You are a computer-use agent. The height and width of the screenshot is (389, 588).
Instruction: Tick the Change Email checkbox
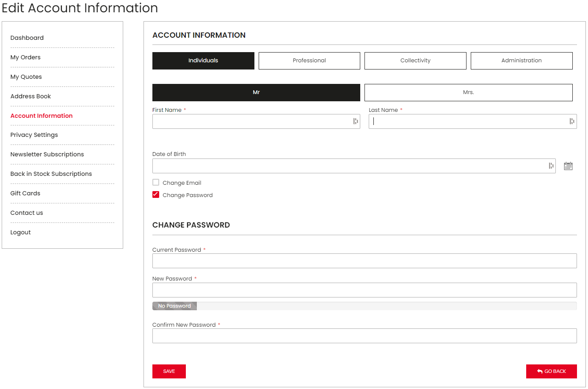click(x=156, y=182)
